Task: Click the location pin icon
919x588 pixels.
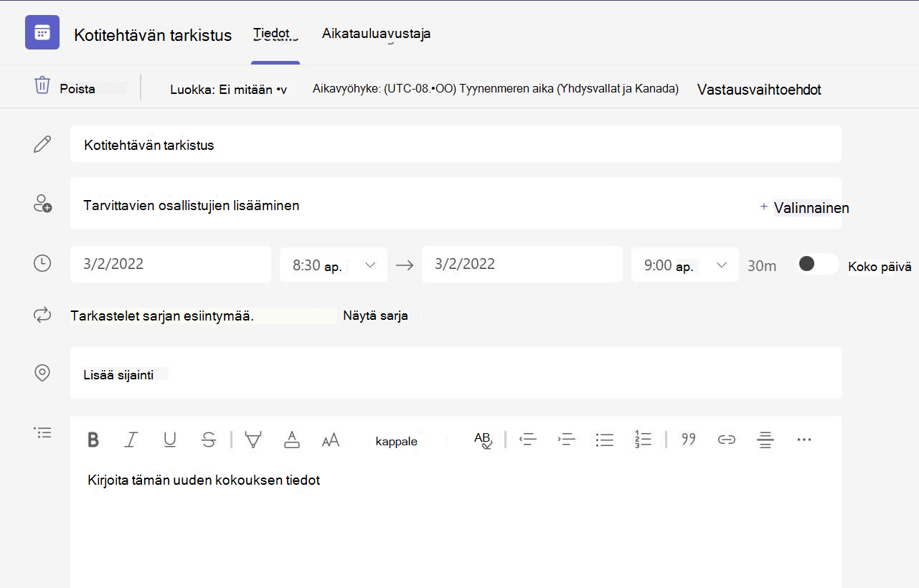Action: point(42,373)
